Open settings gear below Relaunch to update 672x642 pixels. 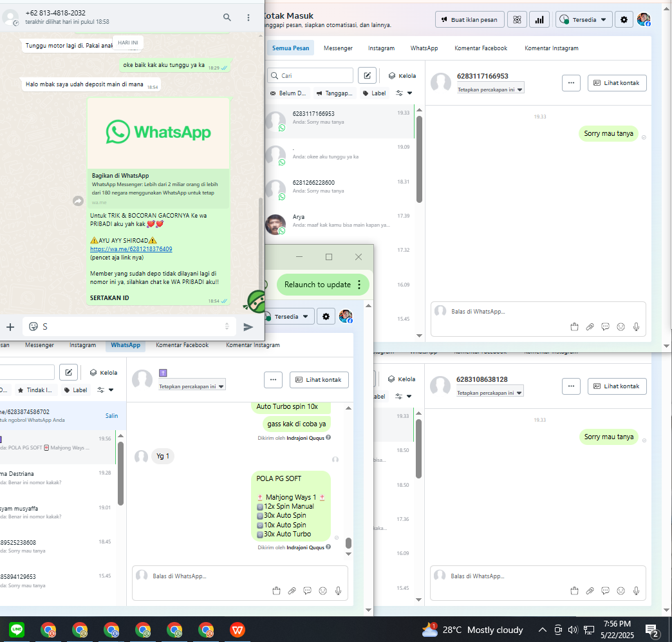[x=326, y=317]
